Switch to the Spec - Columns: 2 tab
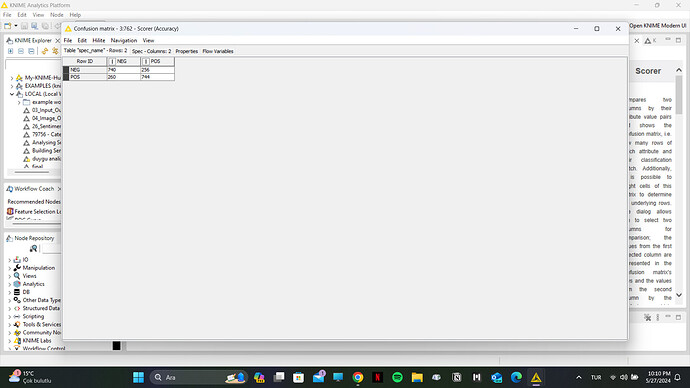Image resolution: width=690 pixels, height=388 pixels. (151, 51)
